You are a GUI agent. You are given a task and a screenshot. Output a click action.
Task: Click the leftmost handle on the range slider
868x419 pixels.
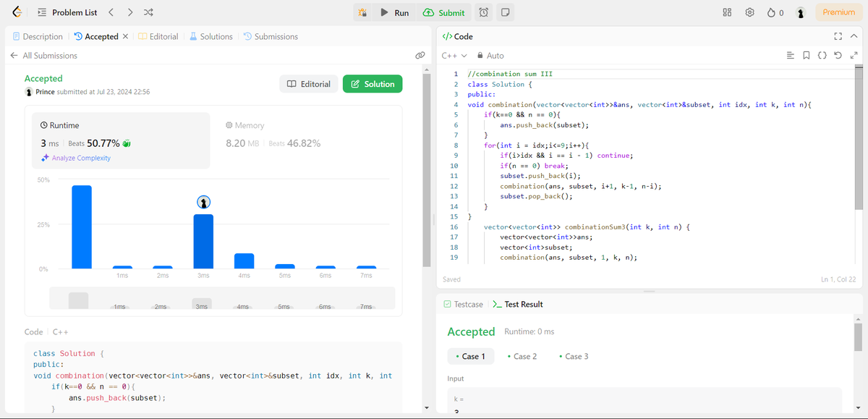pyautogui.click(x=78, y=301)
